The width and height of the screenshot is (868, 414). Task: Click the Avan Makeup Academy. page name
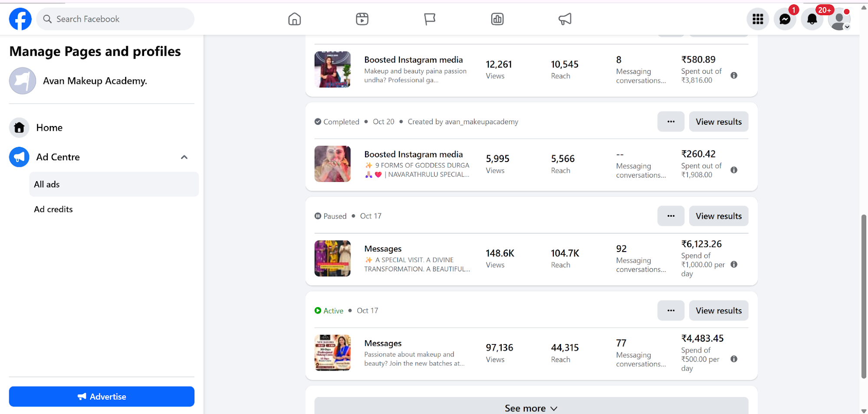tap(95, 81)
